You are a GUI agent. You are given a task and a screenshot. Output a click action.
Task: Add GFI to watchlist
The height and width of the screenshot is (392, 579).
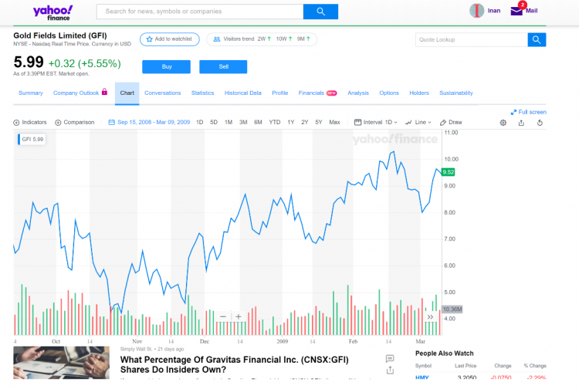(170, 39)
